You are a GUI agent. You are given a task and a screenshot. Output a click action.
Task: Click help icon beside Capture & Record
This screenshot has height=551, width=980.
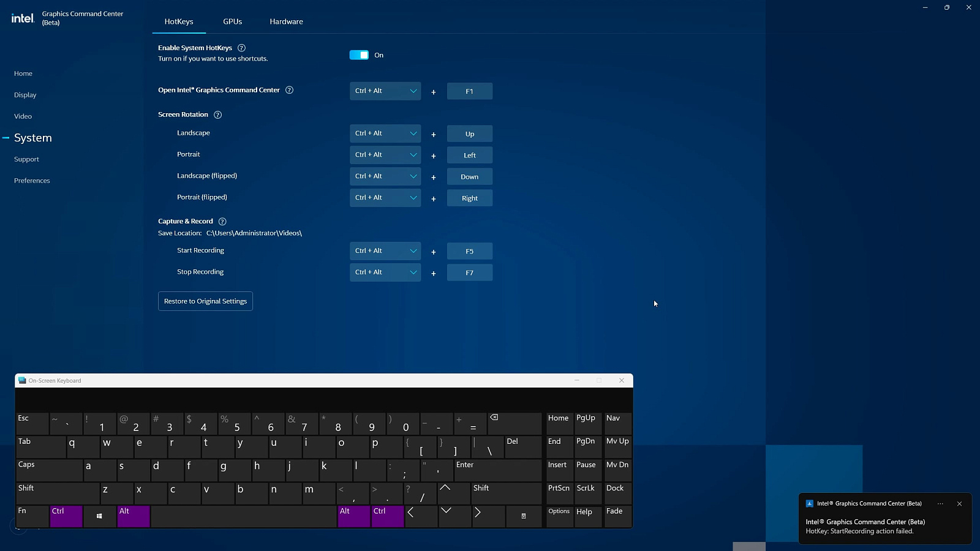[x=222, y=222]
